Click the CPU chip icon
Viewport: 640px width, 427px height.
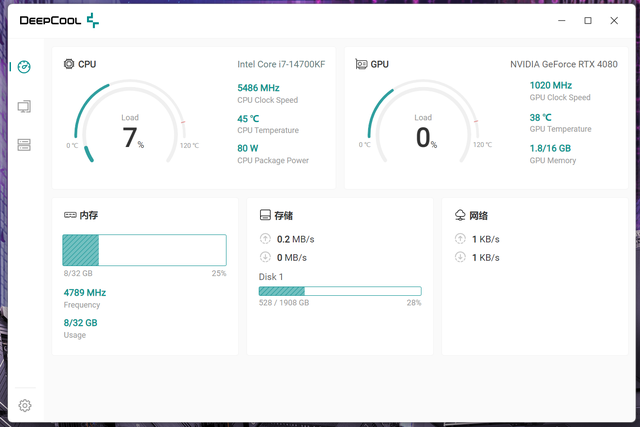coord(69,64)
